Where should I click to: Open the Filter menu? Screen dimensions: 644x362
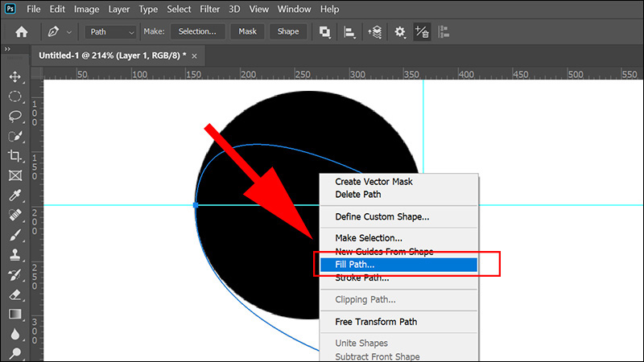tap(210, 9)
